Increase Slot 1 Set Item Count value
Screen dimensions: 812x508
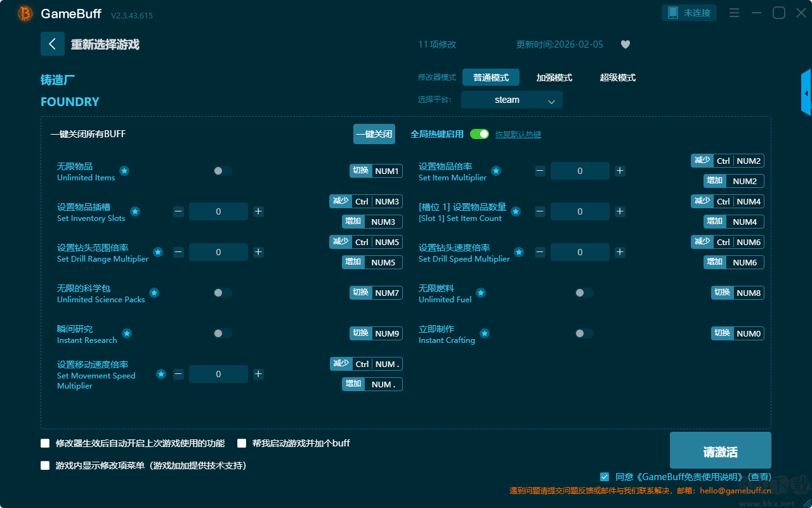coord(620,211)
